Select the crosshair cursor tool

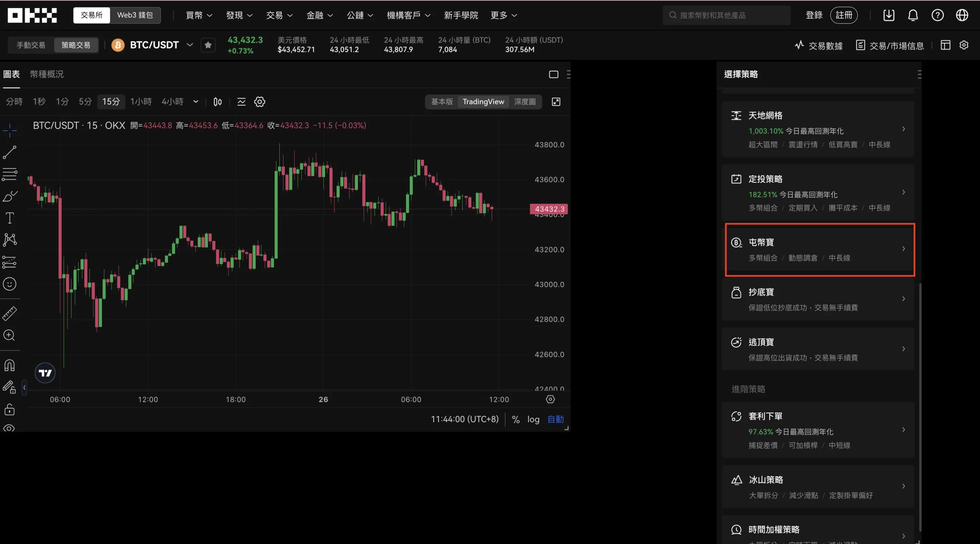[x=10, y=131]
